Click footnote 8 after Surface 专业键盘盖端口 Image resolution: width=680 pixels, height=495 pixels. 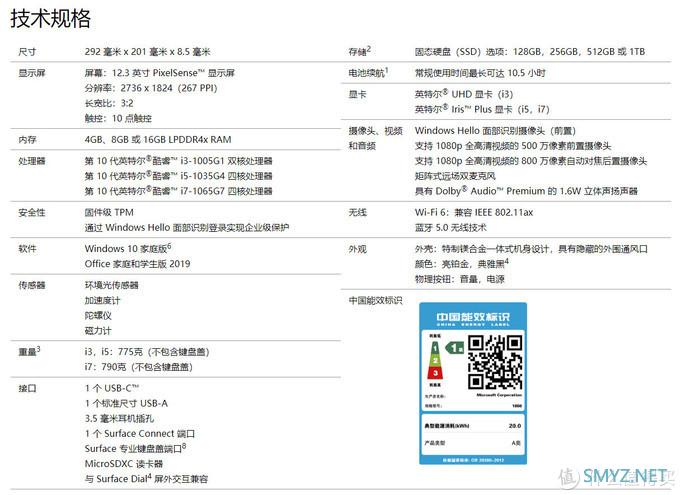click(185, 445)
